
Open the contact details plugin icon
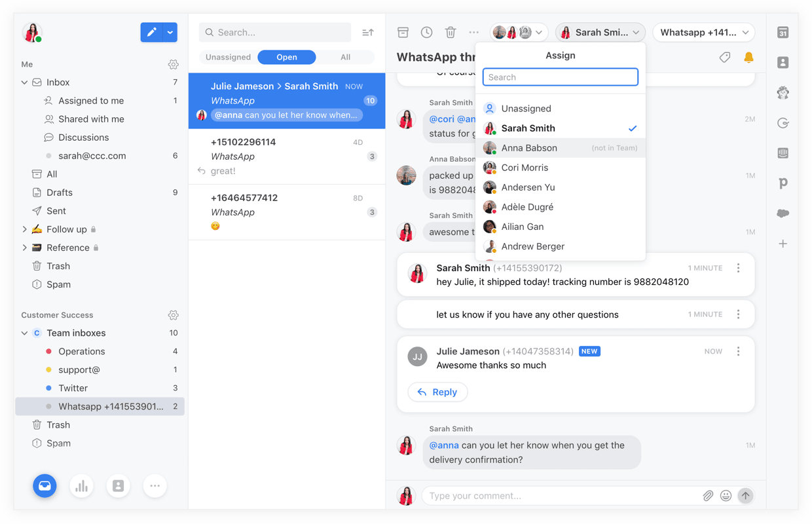pos(783,62)
